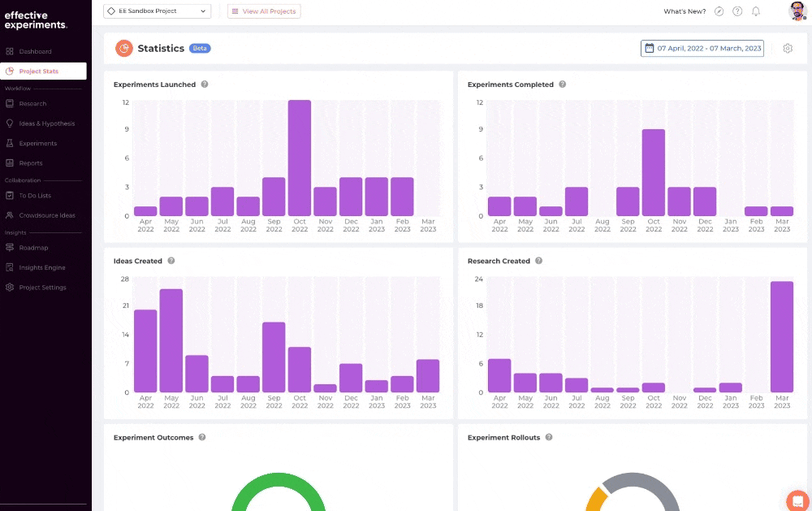Click info icon beside Experiment Rollouts
Image resolution: width=812 pixels, height=511 pixels.
click(x=549, y=437)
